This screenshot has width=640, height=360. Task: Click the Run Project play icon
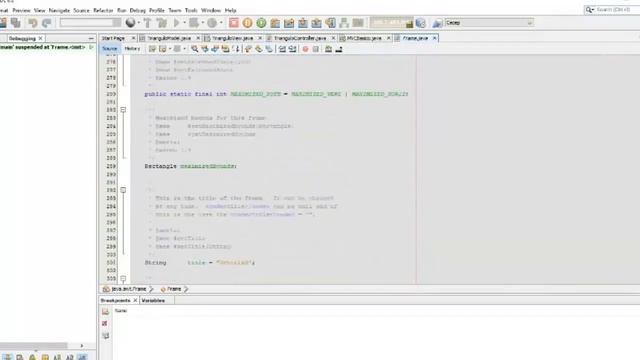tap(177, 23)
